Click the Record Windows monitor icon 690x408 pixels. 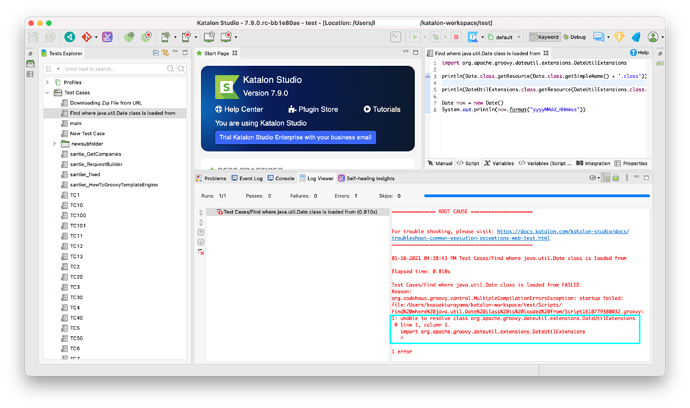(226, 37)
